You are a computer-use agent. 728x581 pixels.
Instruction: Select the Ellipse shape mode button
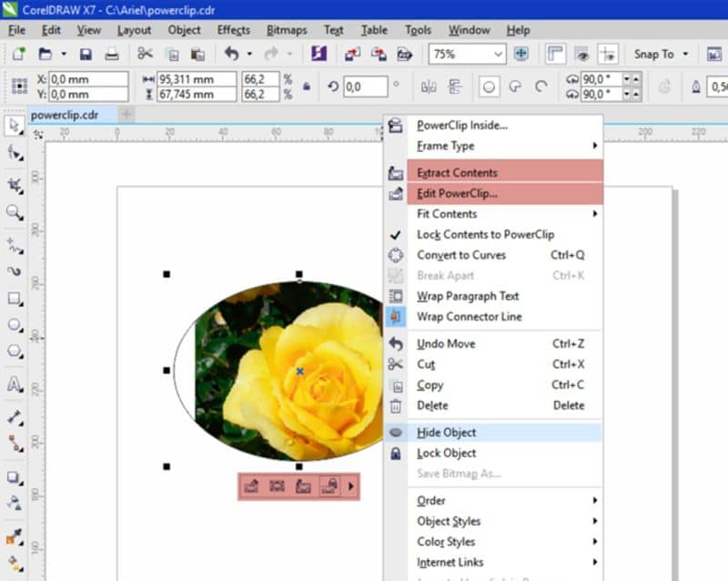(x=489, y=87)
